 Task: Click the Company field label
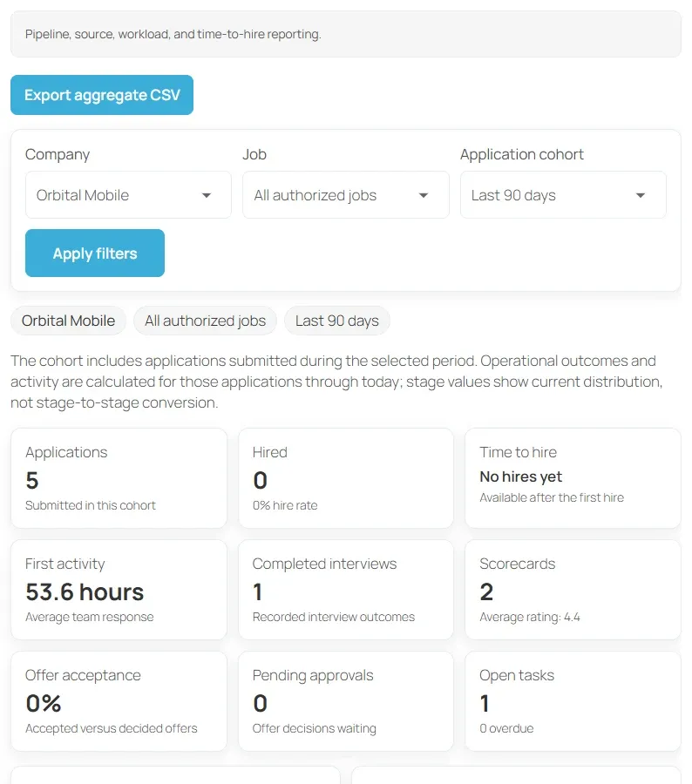(58, 154)
